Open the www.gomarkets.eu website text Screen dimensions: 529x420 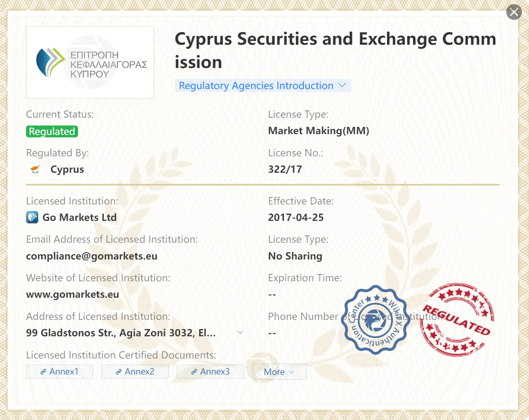pos(73,295)
